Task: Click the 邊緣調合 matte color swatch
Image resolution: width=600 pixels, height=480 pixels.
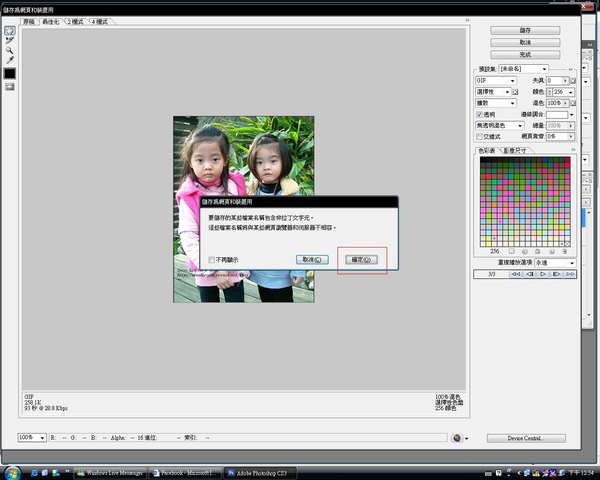Action: [x=557, y=114]
